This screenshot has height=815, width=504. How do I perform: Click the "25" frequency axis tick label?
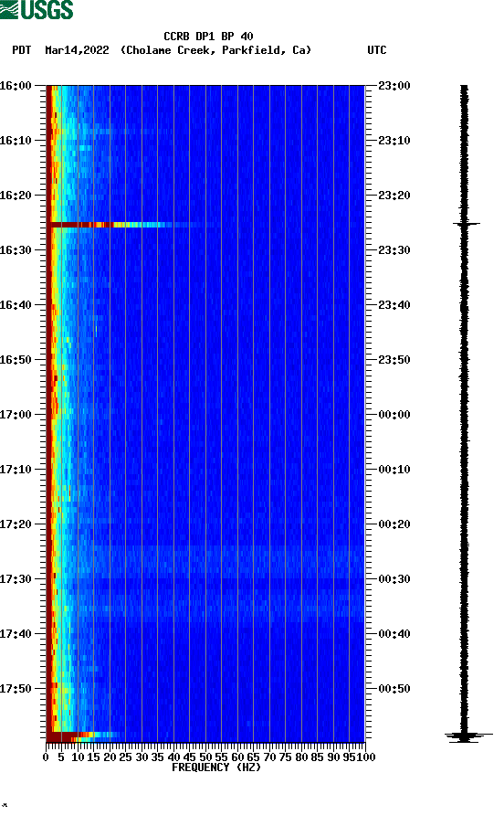point(125,757)
